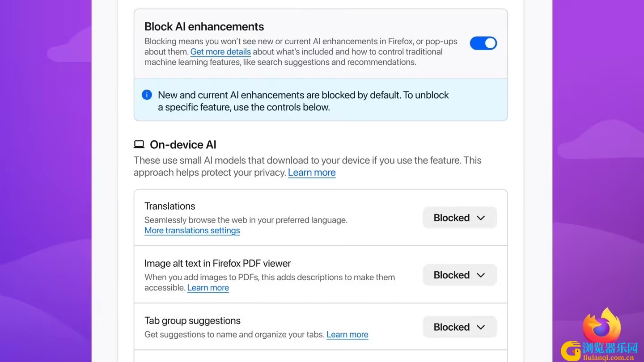Click the Firefox logo in the corner
Viewport: 644px width, 362px height.
602,326
